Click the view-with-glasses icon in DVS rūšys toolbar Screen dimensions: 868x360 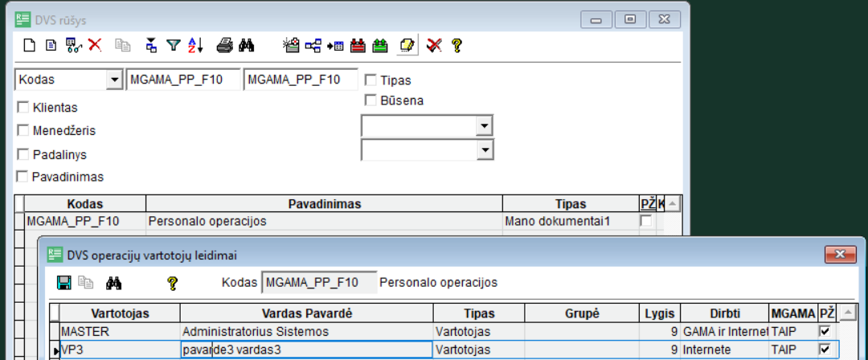74,46
